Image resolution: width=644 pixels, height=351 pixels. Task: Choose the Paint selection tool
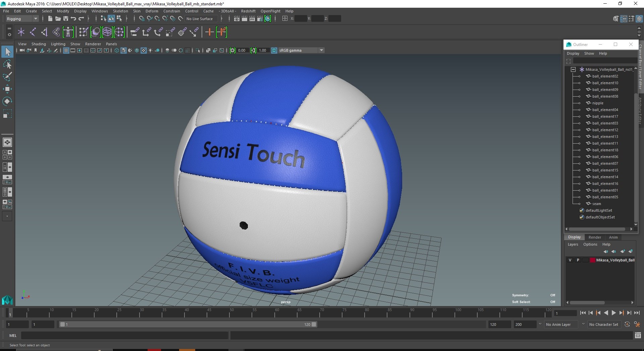coord(7,77)
